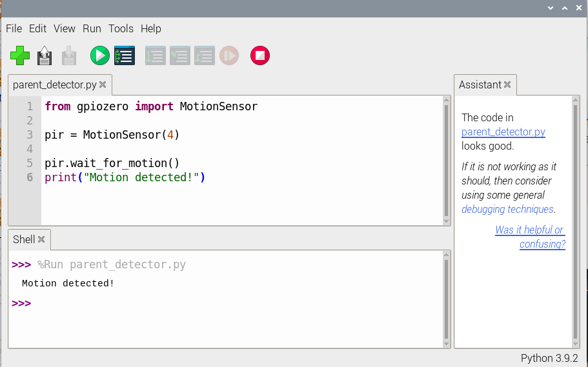The height and width of the screenshot is (367, 588).
Task: Click the Step into debug icon
Action: point(180,55)
